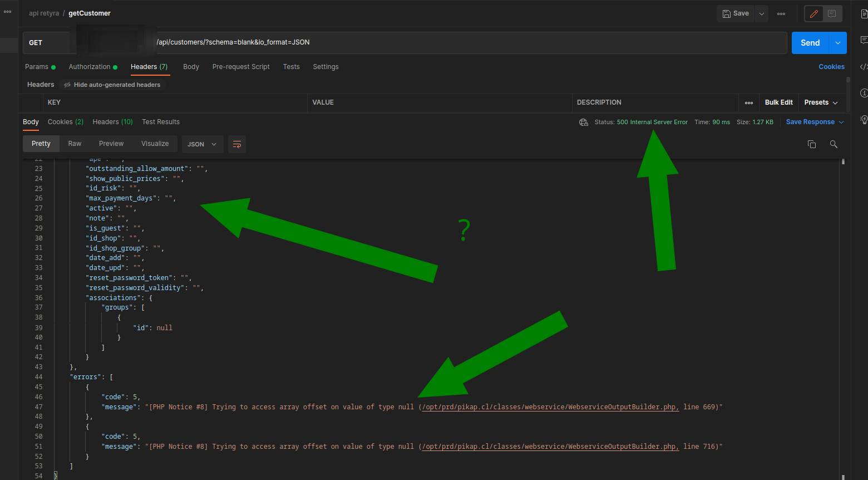Viewport: 868px width, 480px height.
Task: Switch from edit mode to comment mode
Action: [831, 13]
